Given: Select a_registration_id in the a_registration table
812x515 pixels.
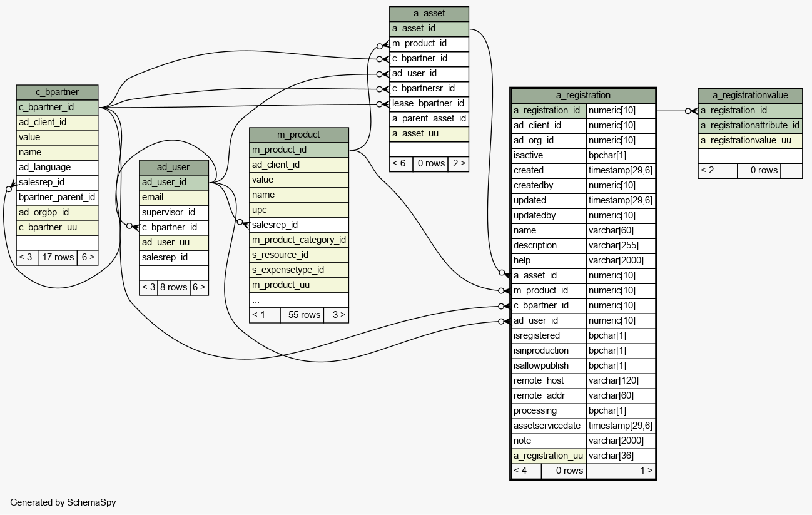Looking at the screenshot, I should [549, 110].
